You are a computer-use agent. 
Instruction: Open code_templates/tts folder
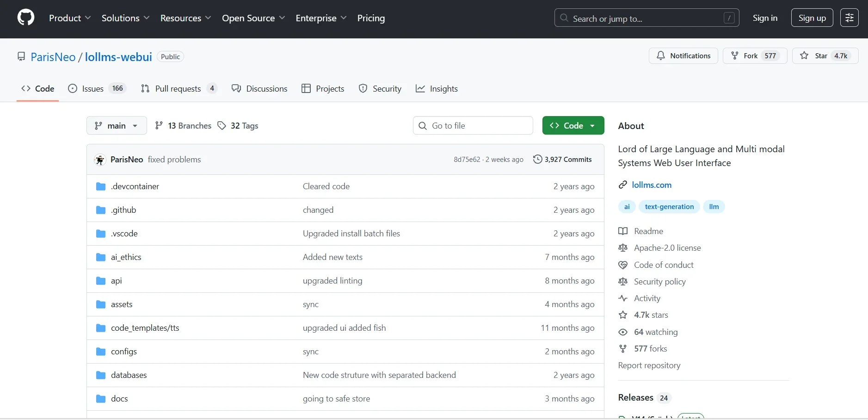pyautogui.click(x=145, y=328)
